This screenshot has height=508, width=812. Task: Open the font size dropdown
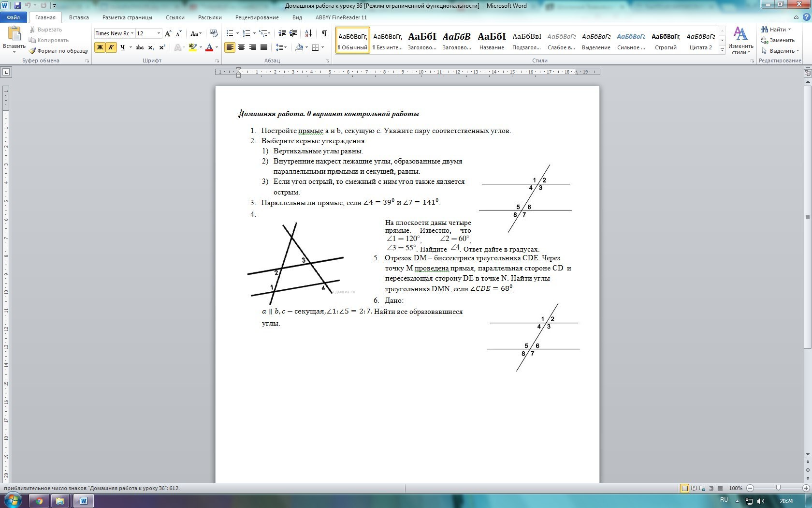pos(159,33)
